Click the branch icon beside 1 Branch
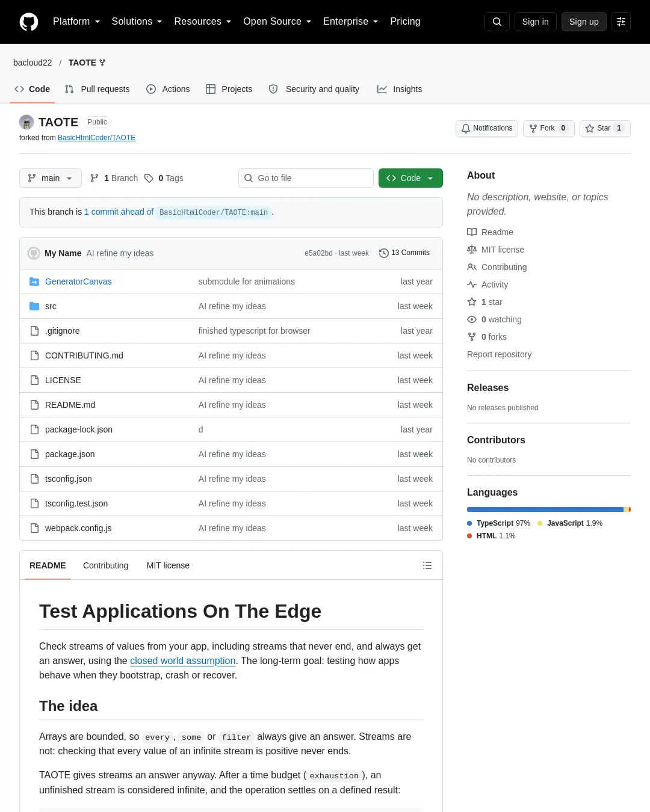 click(x=94, y=178)
